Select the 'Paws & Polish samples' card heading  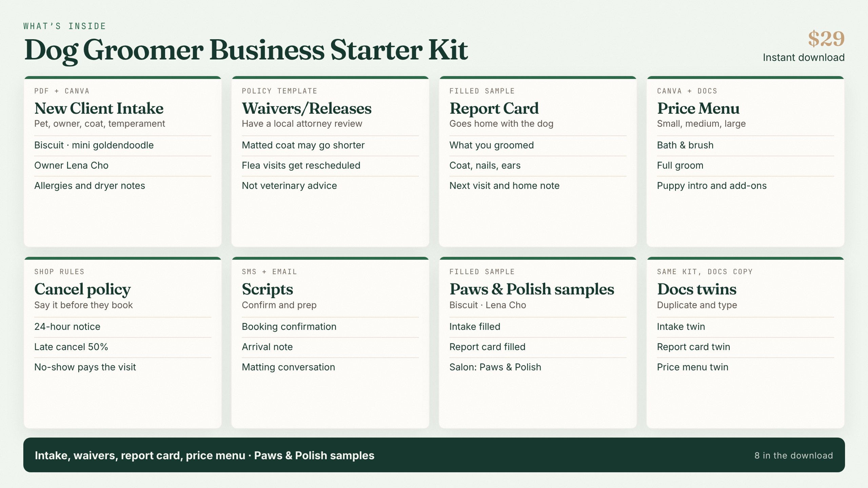pos(532,289)
